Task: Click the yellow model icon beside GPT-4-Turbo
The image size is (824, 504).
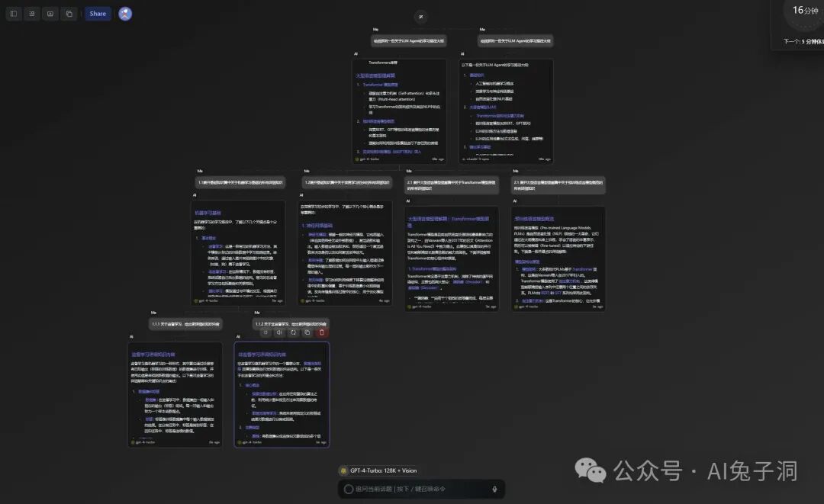Action: pos(343,470)
